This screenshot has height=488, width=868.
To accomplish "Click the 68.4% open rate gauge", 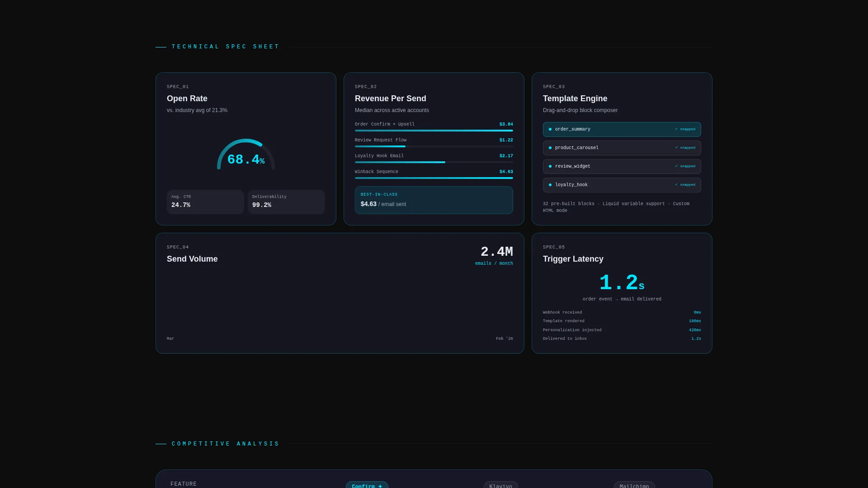I will click(x=246, y=155).
